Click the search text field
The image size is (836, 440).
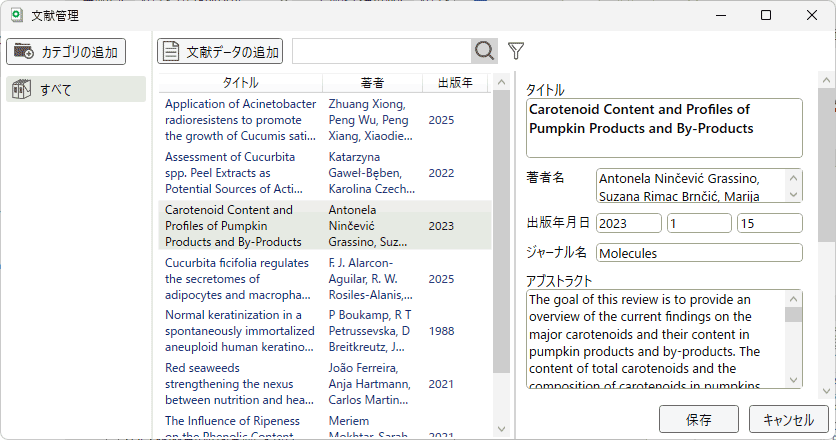(381, 51)
